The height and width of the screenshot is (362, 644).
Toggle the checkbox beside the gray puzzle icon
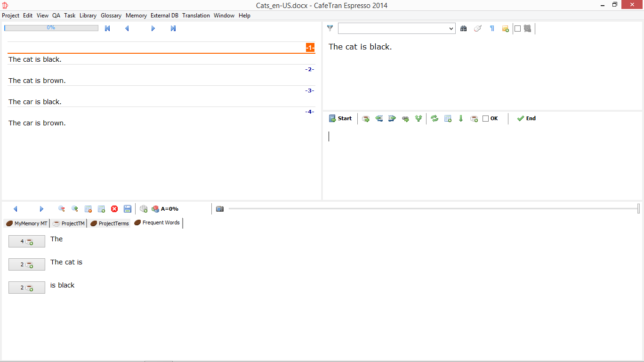tap(518, 29)
